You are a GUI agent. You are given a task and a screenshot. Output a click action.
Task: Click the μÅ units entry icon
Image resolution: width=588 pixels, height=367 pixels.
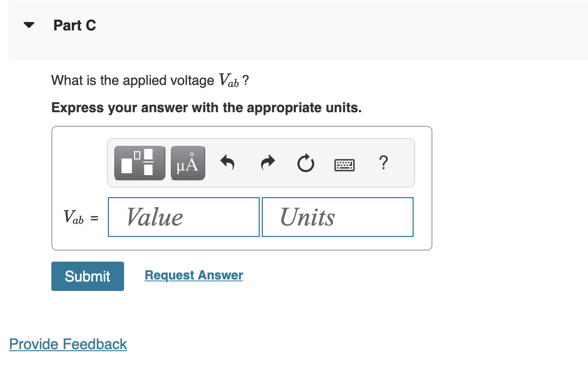click(187, 163)
